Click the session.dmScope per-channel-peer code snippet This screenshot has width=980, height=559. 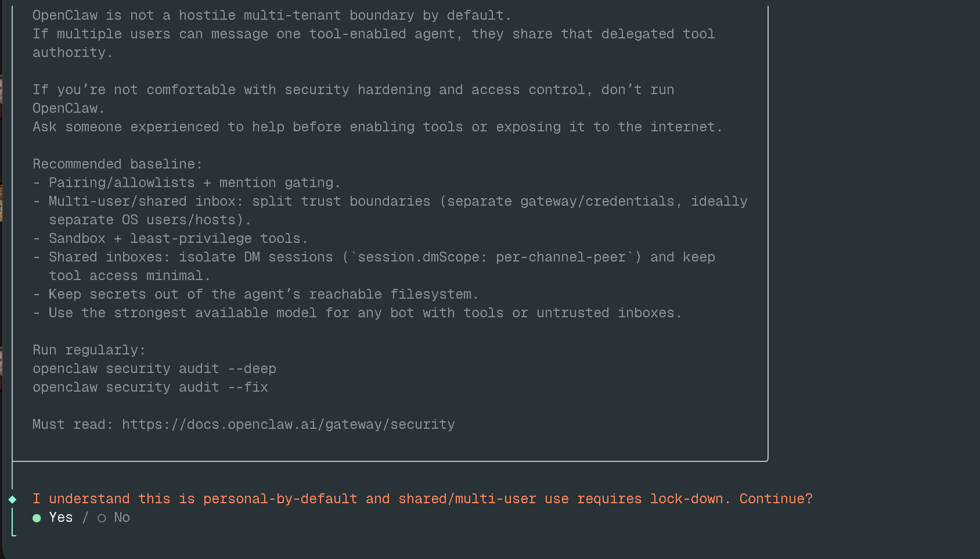tap(491, 257)
